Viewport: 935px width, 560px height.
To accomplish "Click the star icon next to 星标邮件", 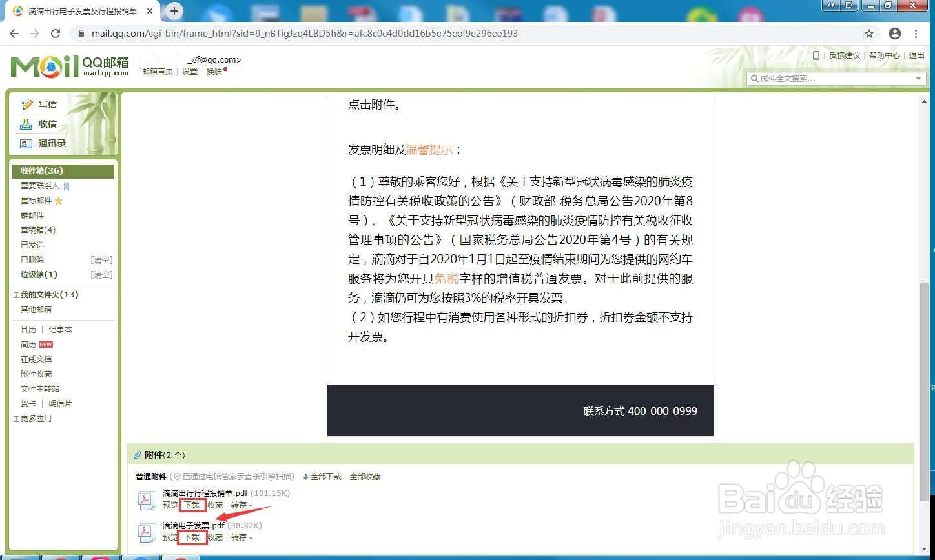I will coord(59,201).
